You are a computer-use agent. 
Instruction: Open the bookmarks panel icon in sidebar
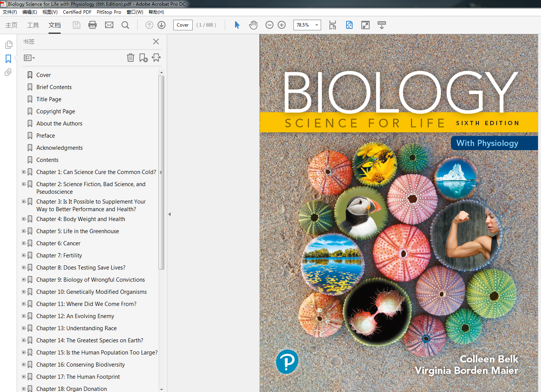[8, 59]
